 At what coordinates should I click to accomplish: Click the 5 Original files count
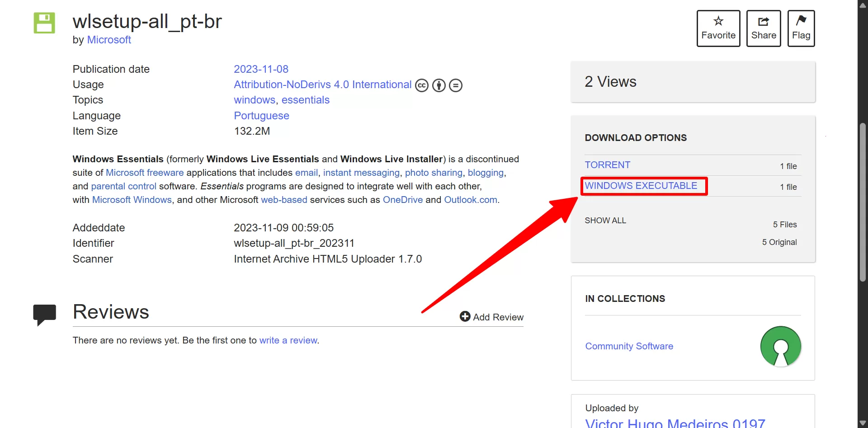[779, 242]
